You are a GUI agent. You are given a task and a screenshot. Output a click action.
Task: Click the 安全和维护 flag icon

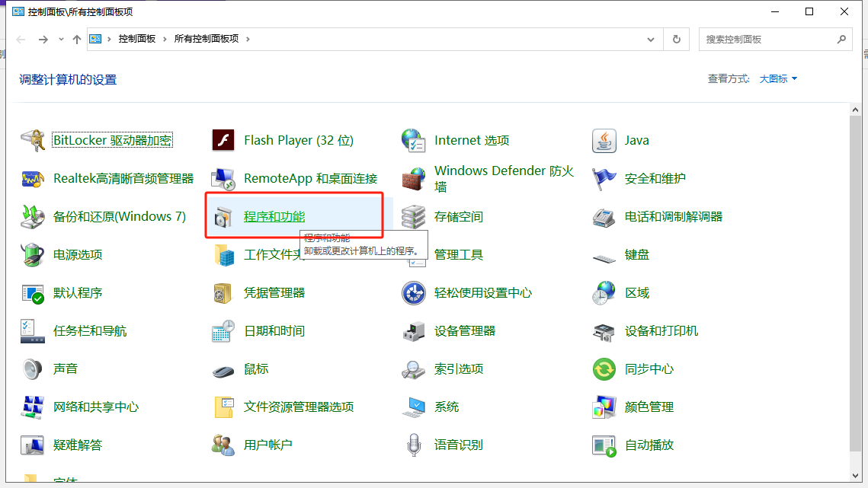tap(604, 179)
